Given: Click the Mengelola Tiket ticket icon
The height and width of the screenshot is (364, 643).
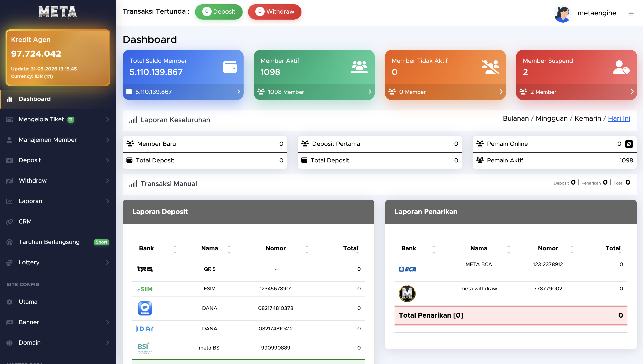Looking at the screenshot, I should [x=9, y=119].
